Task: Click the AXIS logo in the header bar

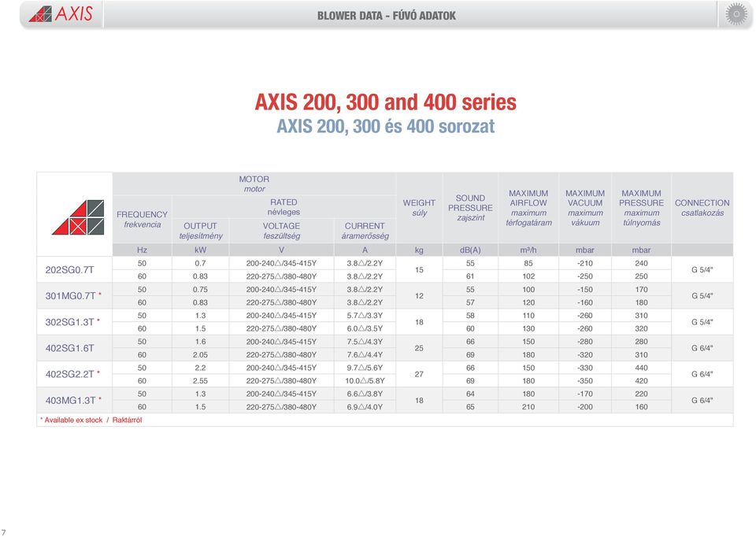Action: tap(61, 14)
